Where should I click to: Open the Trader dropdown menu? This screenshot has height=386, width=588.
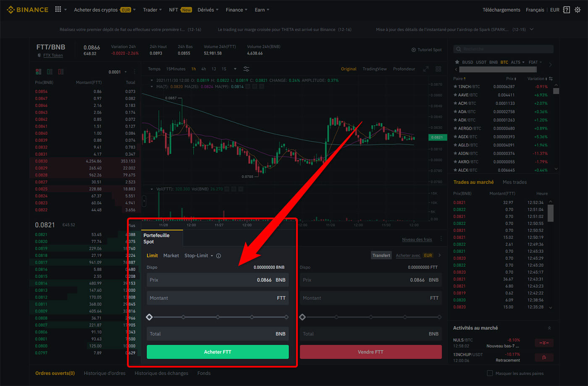coord(152,10)
